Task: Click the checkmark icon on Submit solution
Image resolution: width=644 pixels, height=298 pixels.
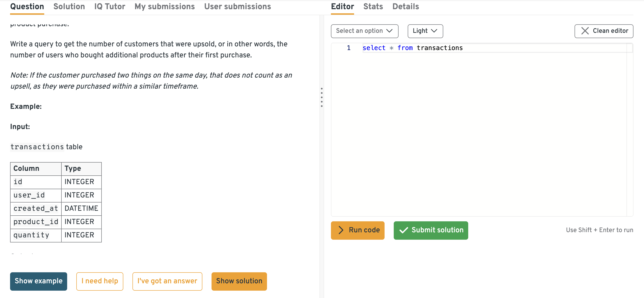Action: click(x=404, y=230)
